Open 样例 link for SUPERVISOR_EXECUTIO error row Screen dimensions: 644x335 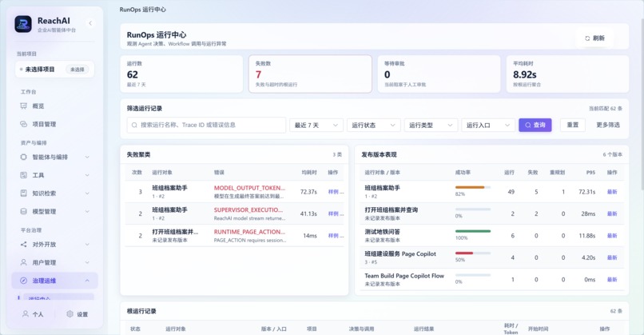[333, 213]
